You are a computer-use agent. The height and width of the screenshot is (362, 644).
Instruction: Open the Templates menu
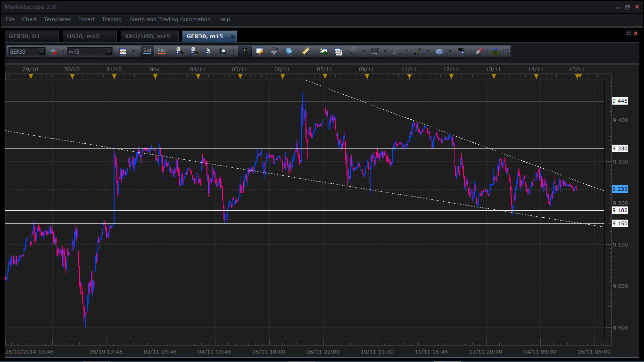pos(58,19)
